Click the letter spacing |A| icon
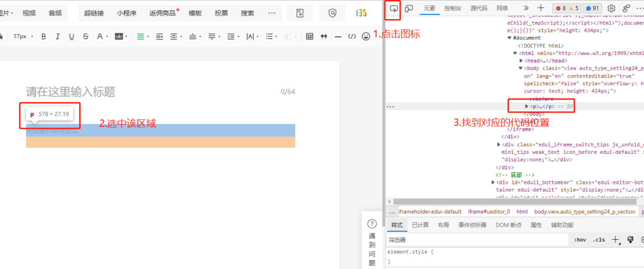 coord(250,36)
